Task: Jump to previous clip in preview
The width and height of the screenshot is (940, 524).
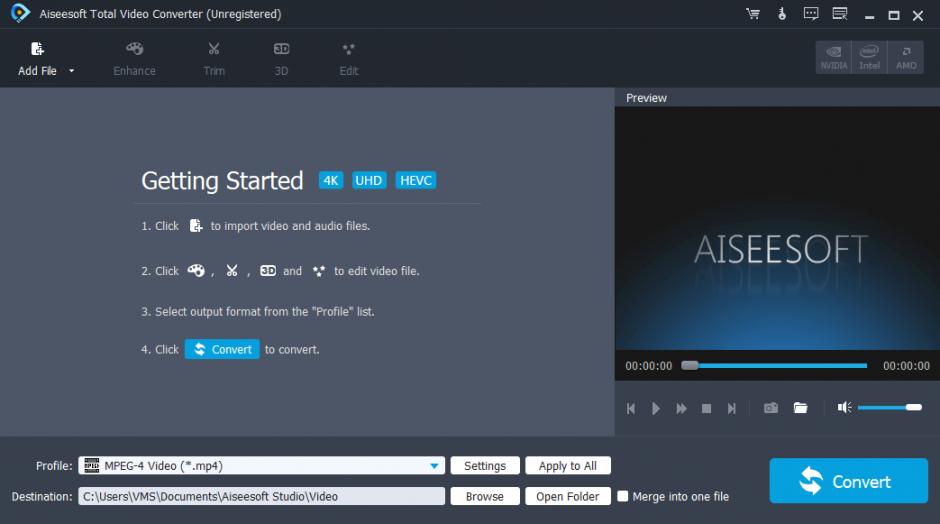Action: click(631, 408)
